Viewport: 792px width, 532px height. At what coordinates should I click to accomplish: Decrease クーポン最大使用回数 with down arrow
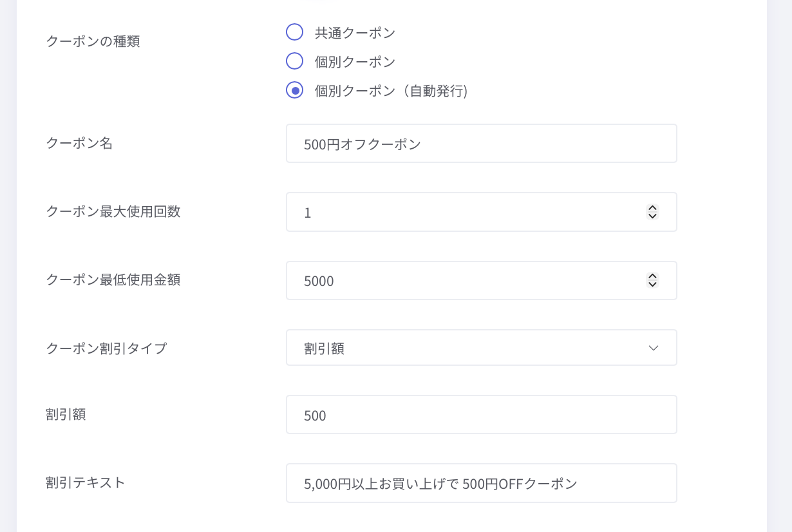tap(652, 216)
